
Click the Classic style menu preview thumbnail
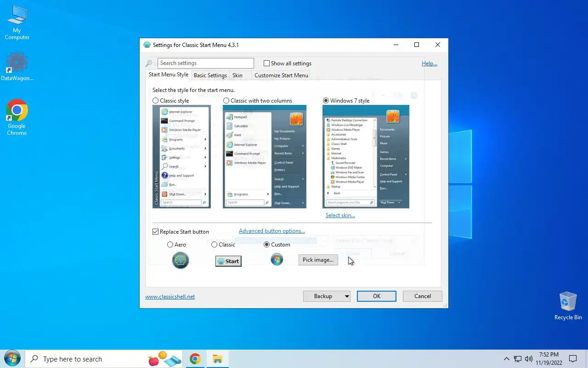pyautogui.click(x=181, y=156)
